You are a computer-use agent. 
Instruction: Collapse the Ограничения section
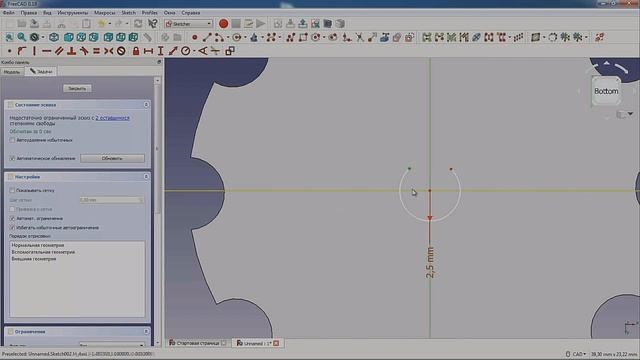click(x=146, y=331)
